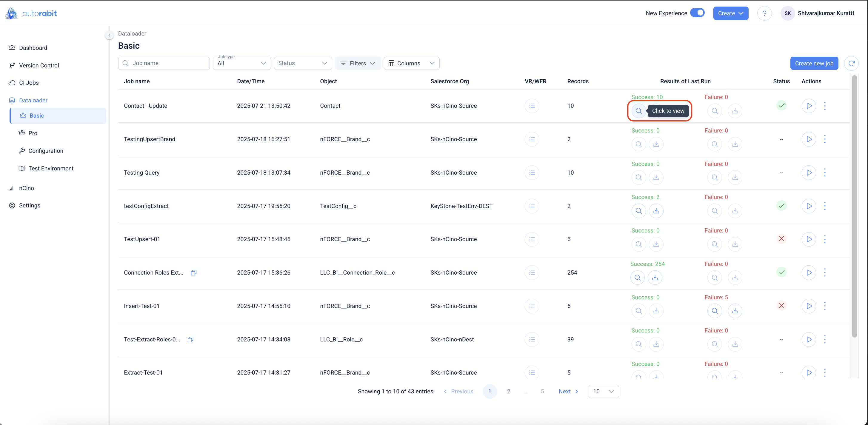Image resolution: width=868 pixels, height=425 pixels.
Task: Open more actions menu for Testing Query
Action: coord(824,173)
